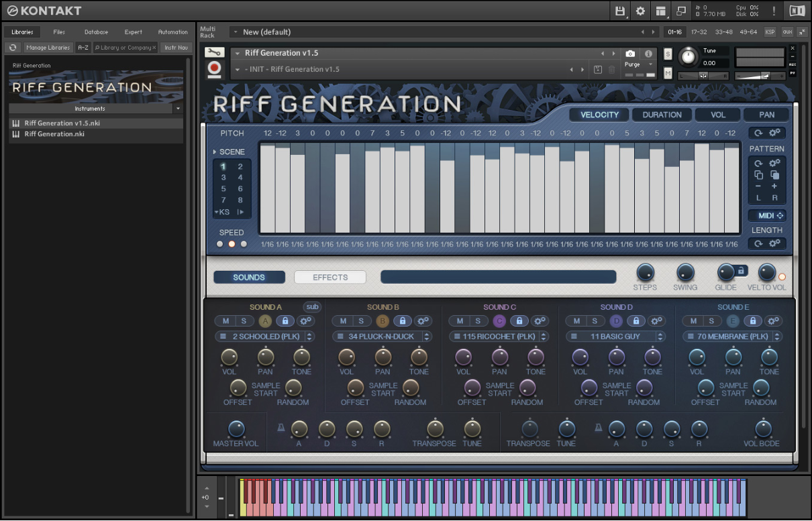Take a snapshot with the camera icon
The height and width of the screenshot is (521, 812).
point(630,54)
